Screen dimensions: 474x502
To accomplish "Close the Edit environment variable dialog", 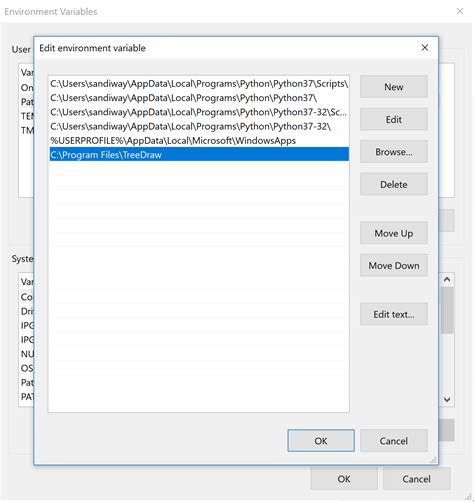I will tap(425, 48).
